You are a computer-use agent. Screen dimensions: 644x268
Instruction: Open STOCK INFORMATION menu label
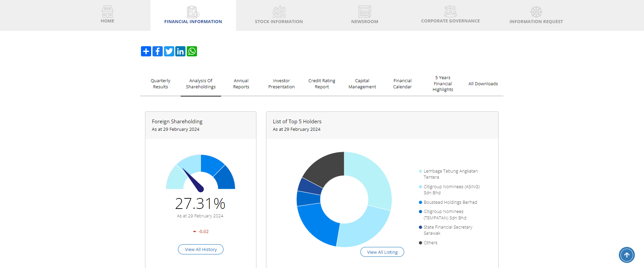[x=279, y=22]
